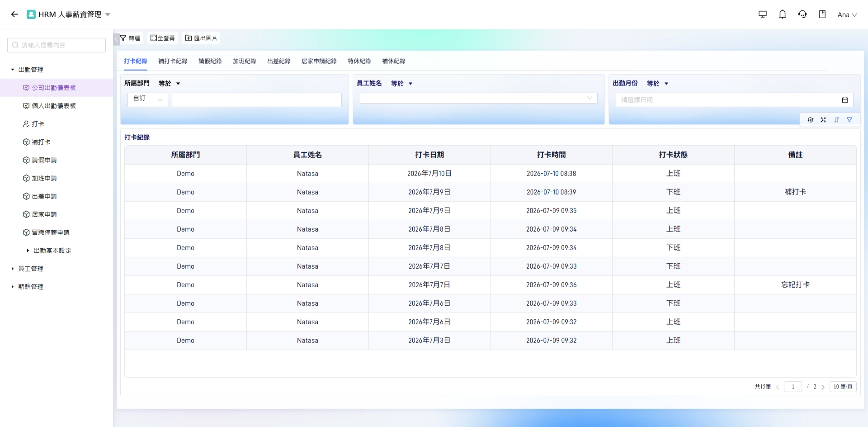Open 補打卡 in the sidebar
Viewport: 868px width, 427px height.
pyautogui.click(x=57, y=142)
